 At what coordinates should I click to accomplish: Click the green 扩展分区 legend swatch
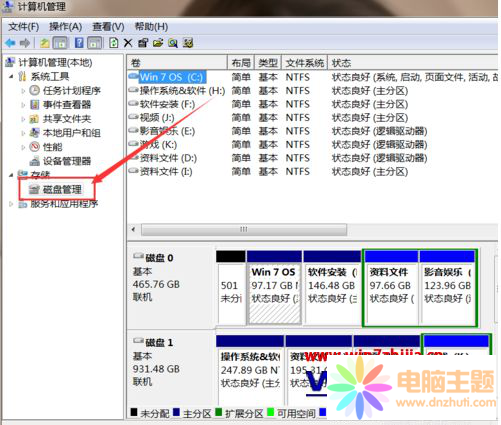point(219,412)
